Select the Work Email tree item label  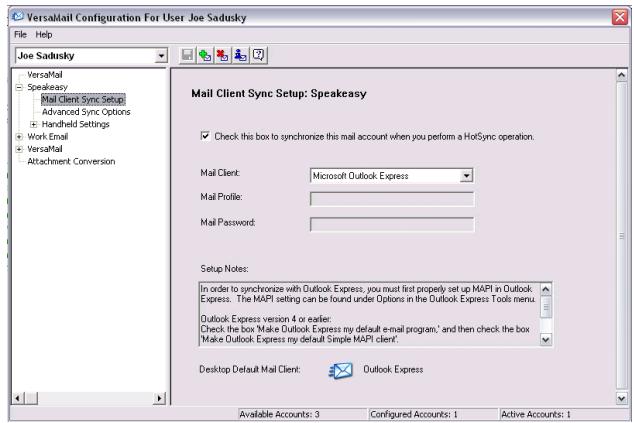coord(47,137)
